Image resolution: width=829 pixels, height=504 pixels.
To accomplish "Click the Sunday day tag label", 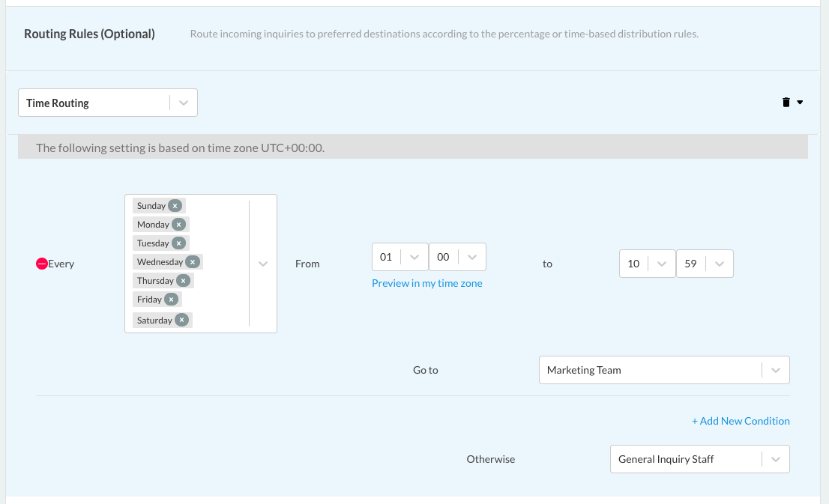I will pos(151,205).
